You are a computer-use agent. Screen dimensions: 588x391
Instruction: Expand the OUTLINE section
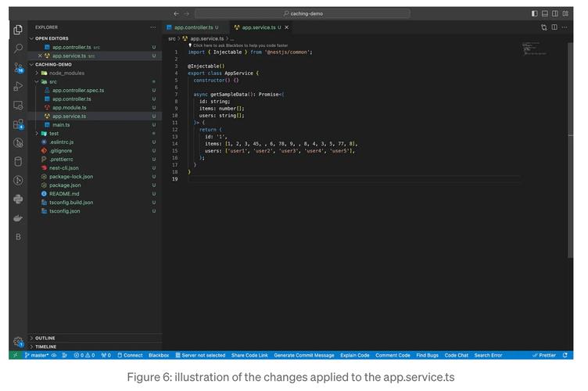[45, 338]
